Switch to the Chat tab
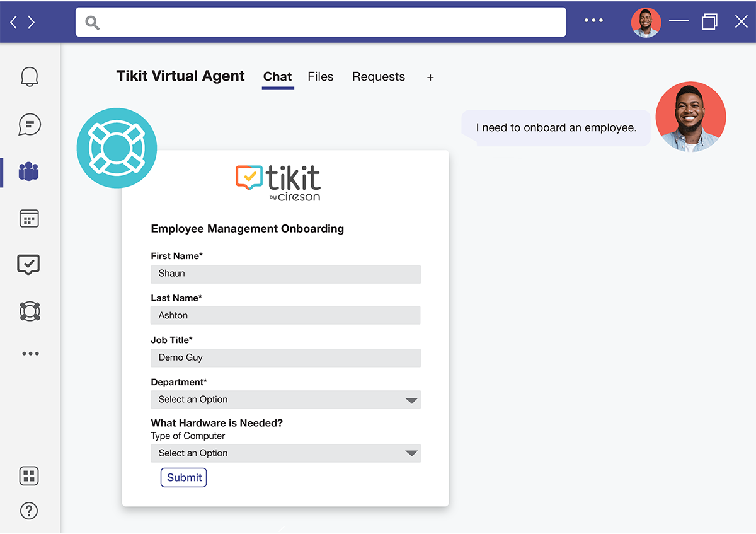This screenshot has height=534, width=756. coord(278,78)
